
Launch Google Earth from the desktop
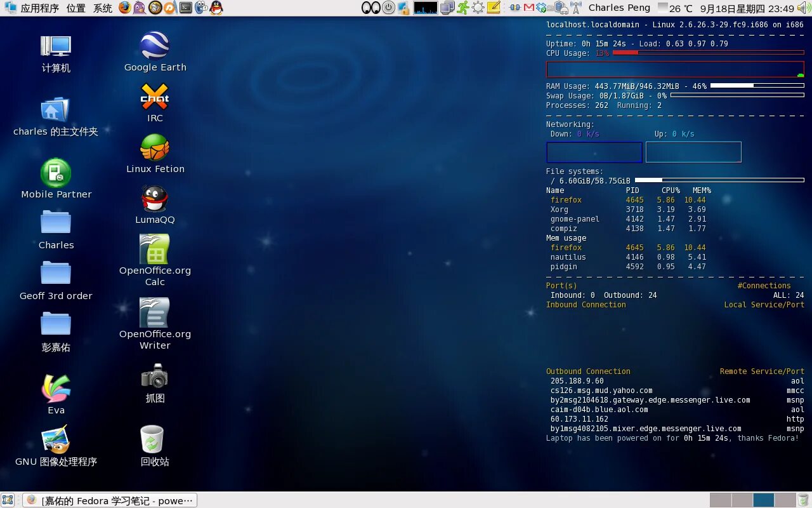click(x=155, y=52)
